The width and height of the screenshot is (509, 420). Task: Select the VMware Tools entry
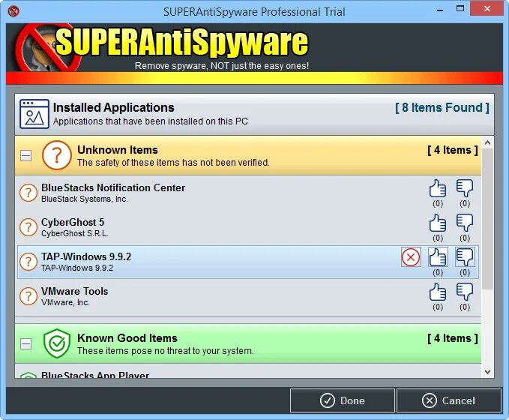[248, 296]
